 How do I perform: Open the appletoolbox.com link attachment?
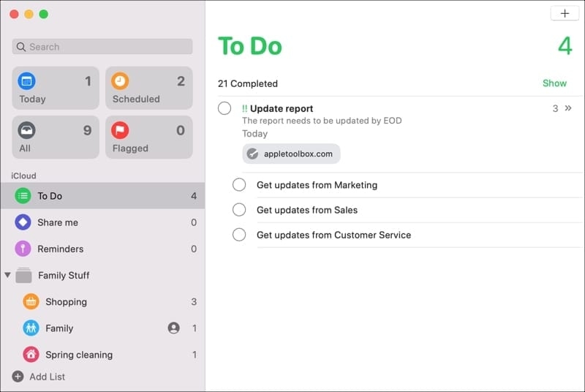coord(291,154)
